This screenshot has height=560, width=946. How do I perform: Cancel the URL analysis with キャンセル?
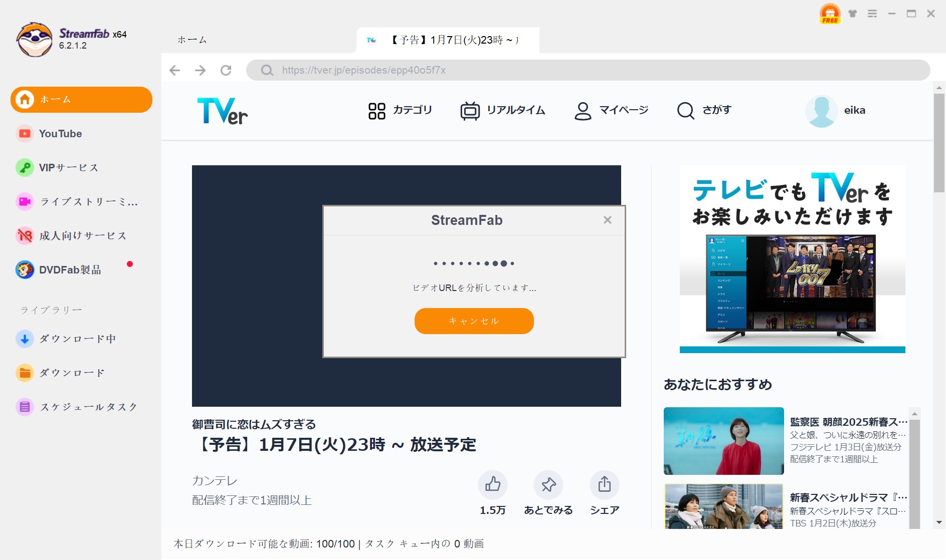474,321
